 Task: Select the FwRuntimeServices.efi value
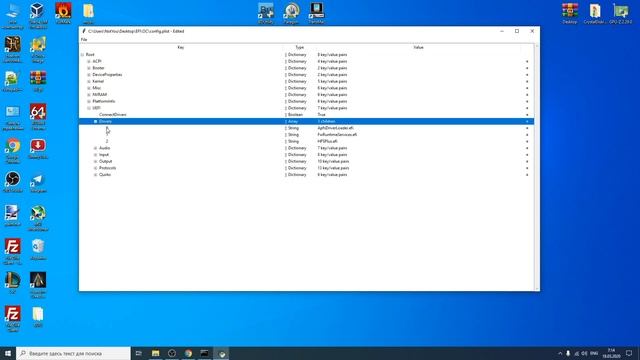tap(337, 135)
